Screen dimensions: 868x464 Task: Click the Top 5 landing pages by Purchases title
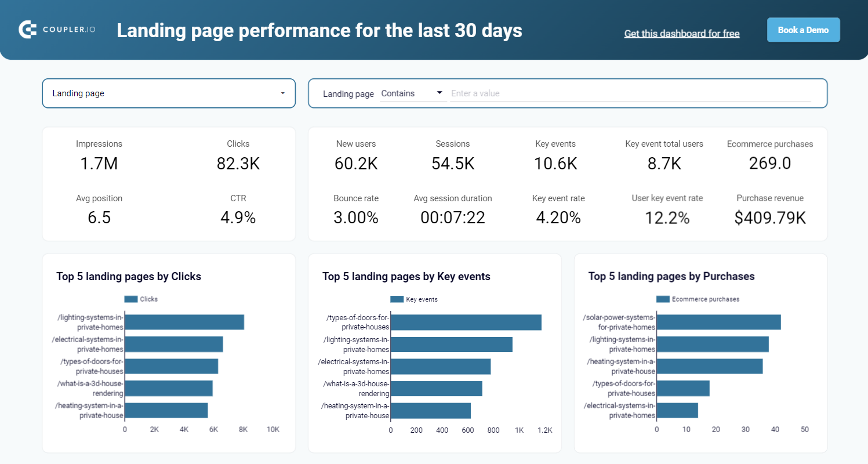coord(671,277)
